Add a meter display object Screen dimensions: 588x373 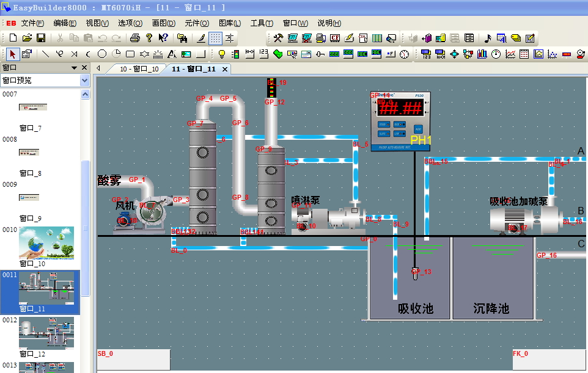[x=496, y=54]
